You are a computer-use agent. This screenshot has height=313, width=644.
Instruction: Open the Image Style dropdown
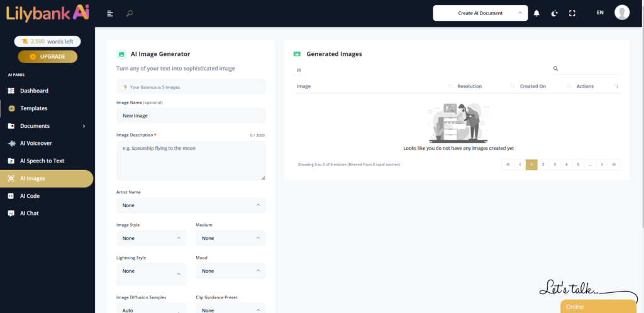pyautogui.click(x=151, y=238)
